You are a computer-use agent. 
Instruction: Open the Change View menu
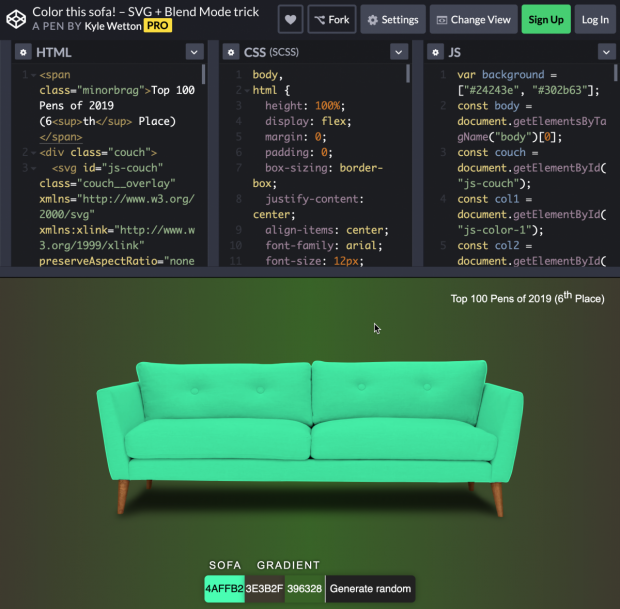[474, 19]
